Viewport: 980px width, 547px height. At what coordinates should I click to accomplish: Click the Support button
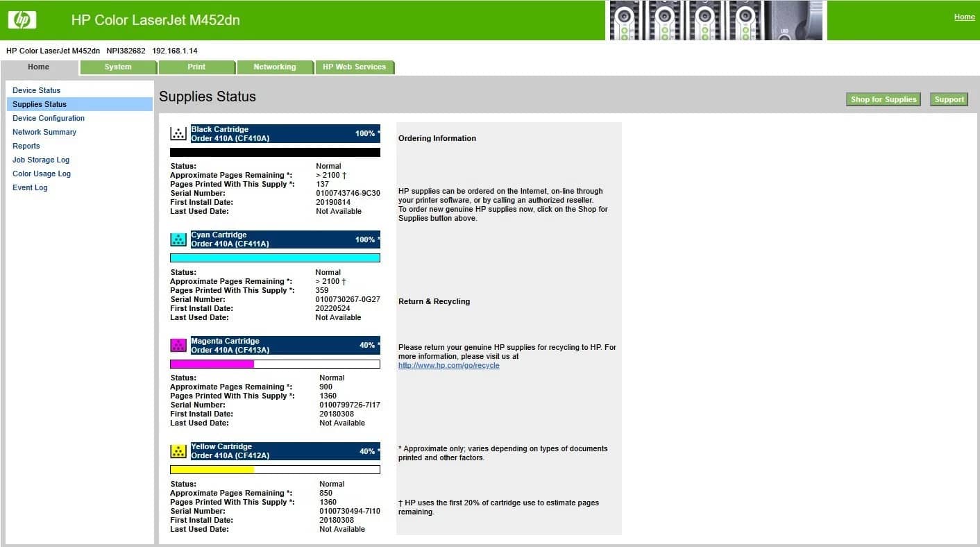[949, 99]
